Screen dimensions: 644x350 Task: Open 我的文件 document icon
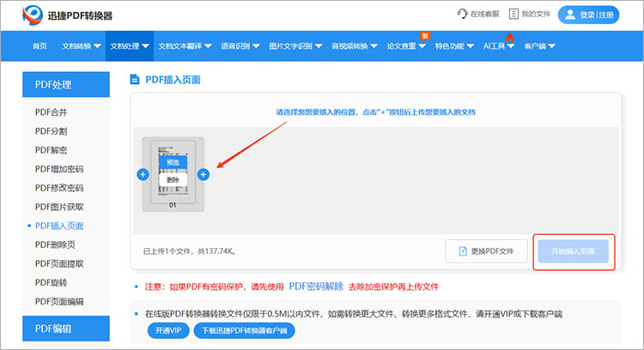513,14
